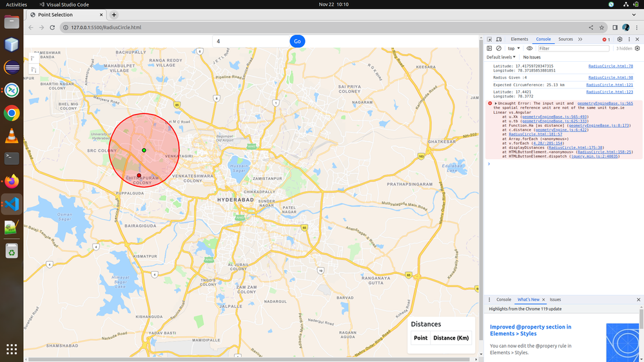Open Improved @property section link

(531, 330)
